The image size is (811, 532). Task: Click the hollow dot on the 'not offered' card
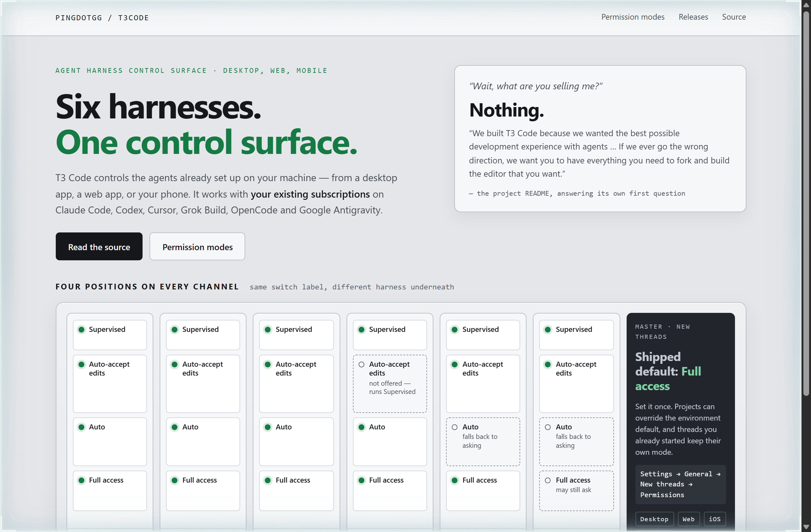pos(361,364)
